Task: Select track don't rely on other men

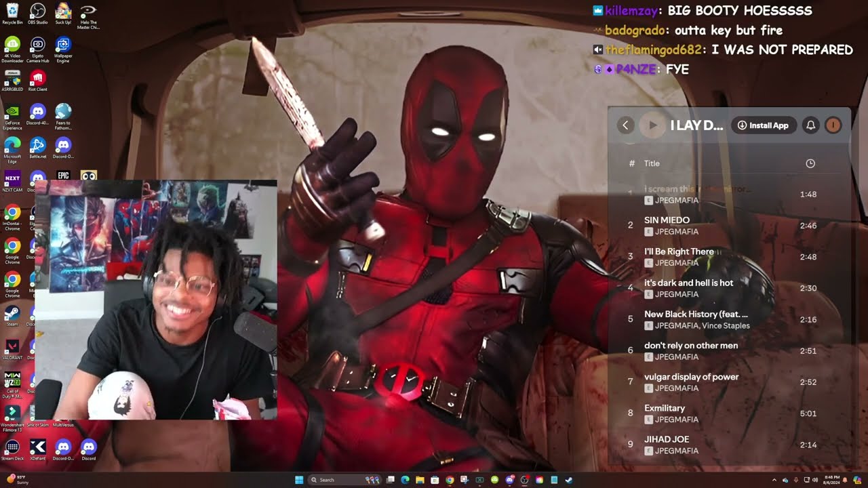Action: (x=729, y=350)
